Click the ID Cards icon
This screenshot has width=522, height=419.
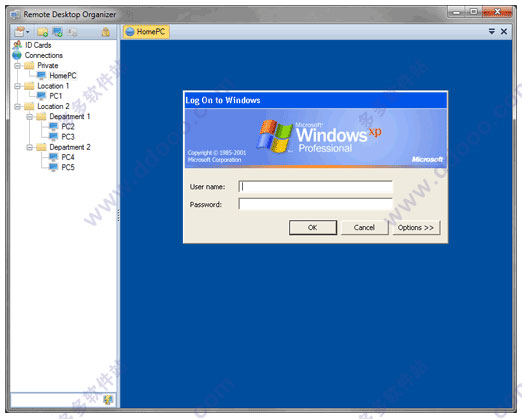tap(17, 45)
